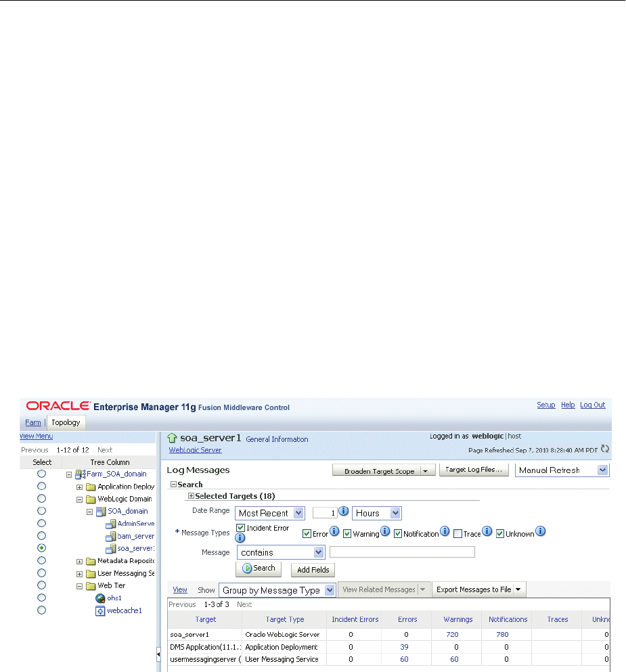
Task: Click the Search button
Action: tap(259, 568)
